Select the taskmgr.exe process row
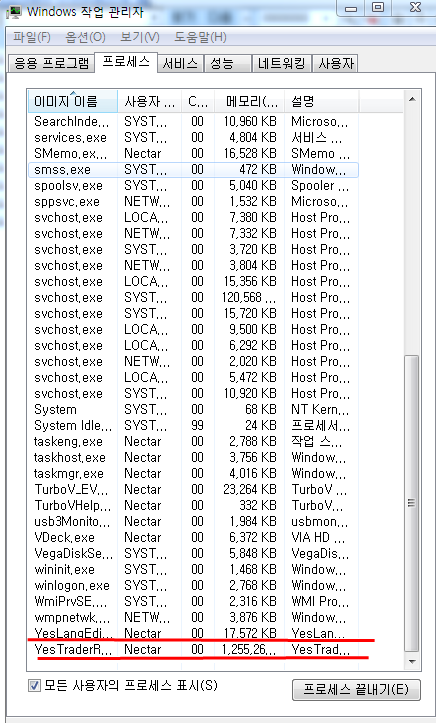436x723 pixels. (193, 474)
